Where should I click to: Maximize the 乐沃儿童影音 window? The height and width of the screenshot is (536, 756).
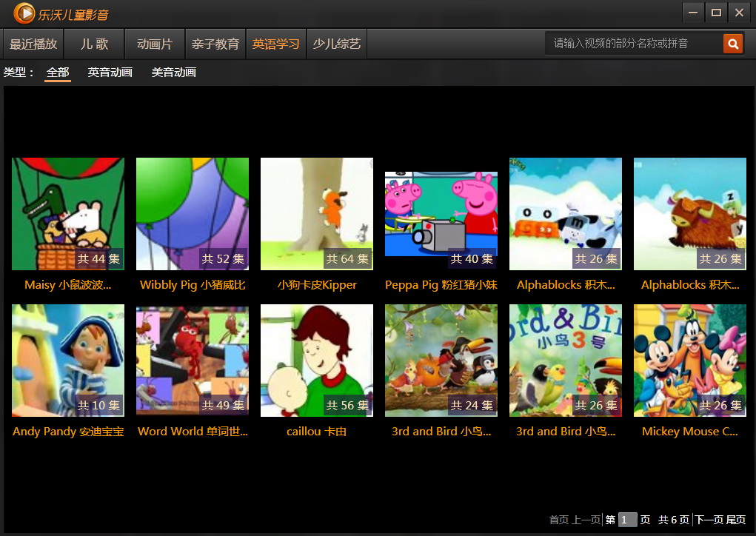(x=717, y=13)
